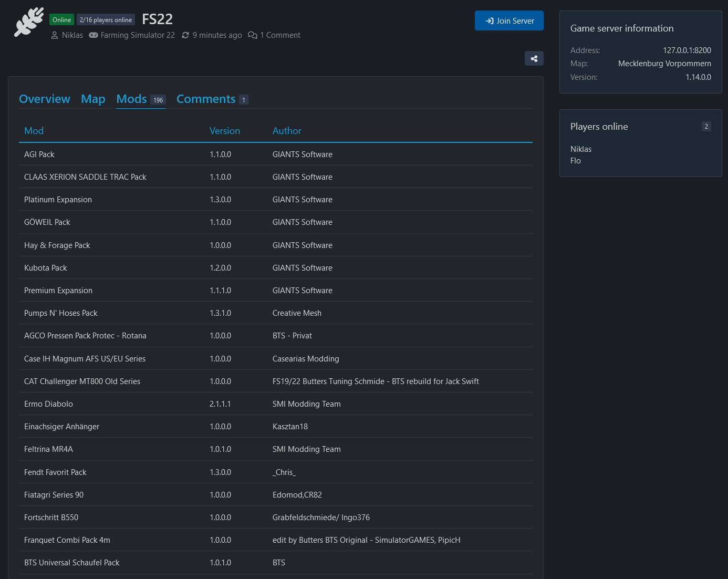The height and width of the screenshot is (579, 728).
Task: Click the share icon button
Action: [x=534, y=58]
